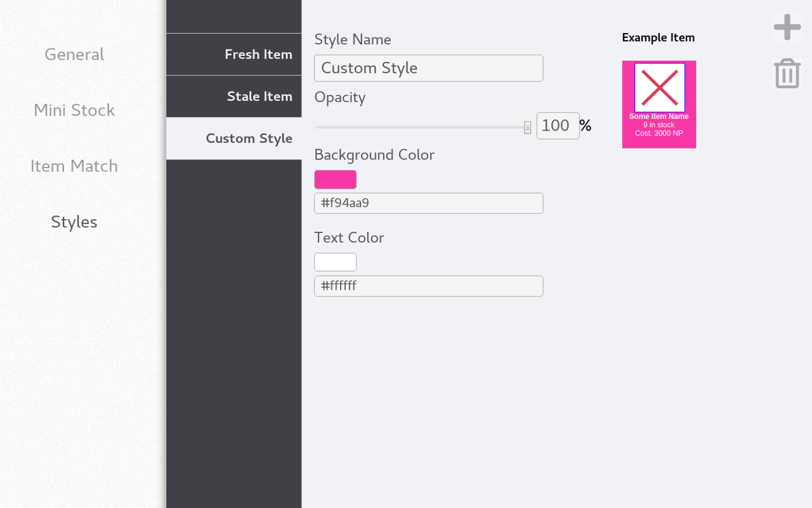Edit the #ffffff text color field

pos(429,286)
